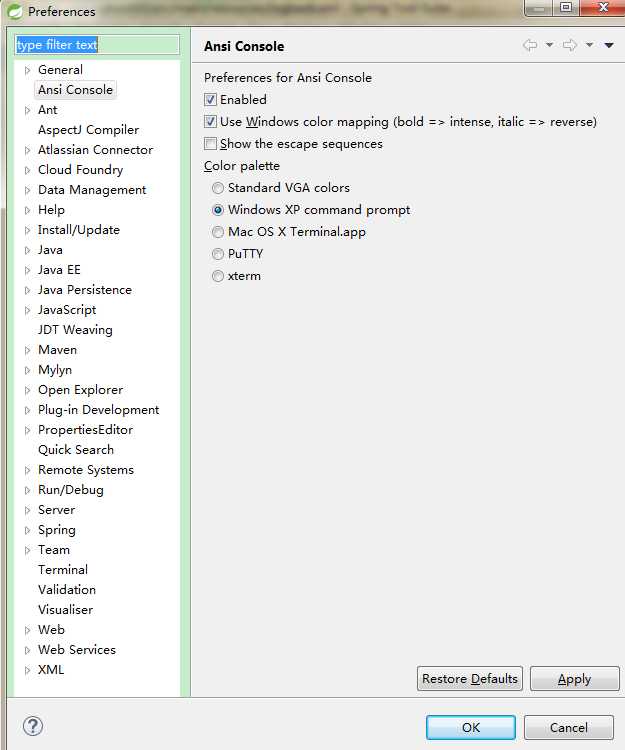The height and width of the screenshot is (750, 625).
Task: Expand the Maven tree node
Action: (x=27, y=350)
